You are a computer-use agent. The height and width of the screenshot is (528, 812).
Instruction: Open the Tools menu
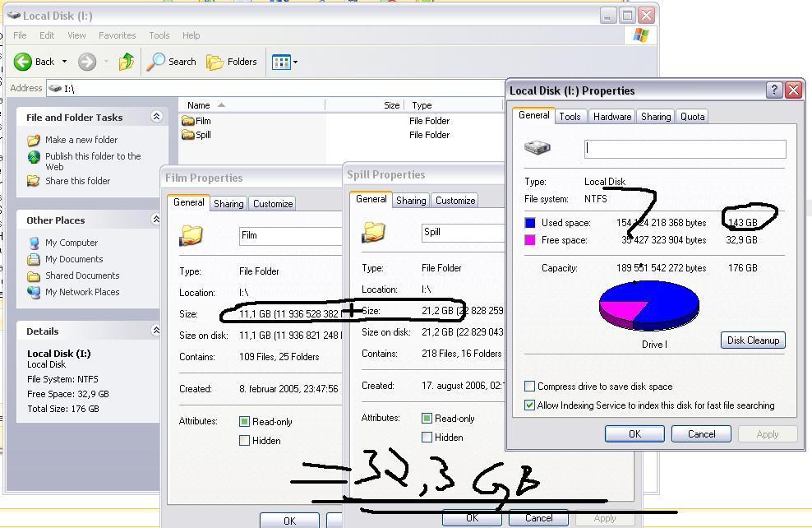159,35
